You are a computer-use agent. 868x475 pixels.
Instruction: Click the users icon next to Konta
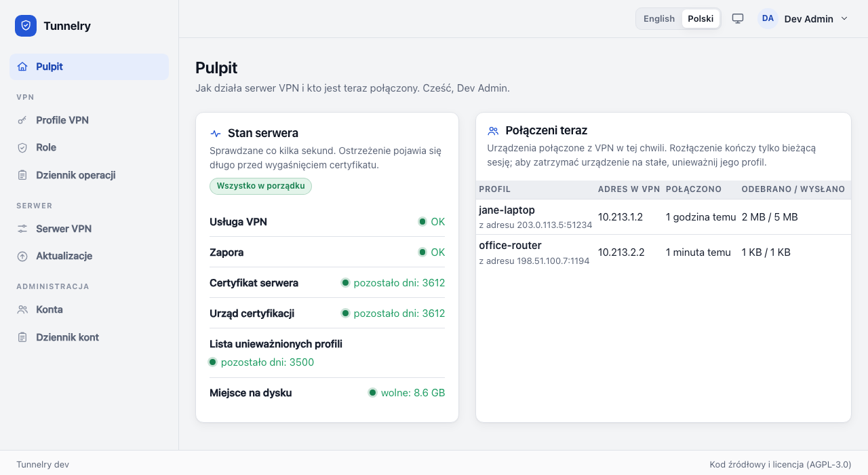pyautogui.click(x=22, y=309)
